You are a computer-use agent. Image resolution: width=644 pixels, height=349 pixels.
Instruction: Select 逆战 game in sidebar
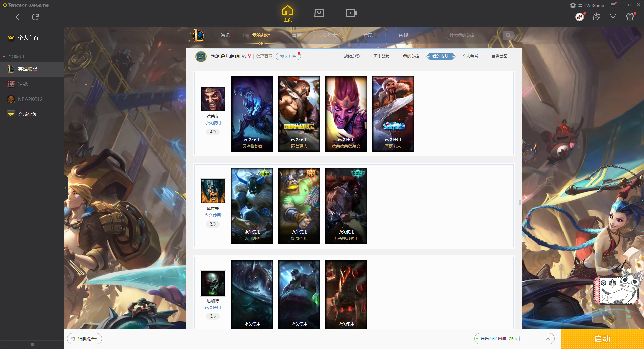tap(32, 84)
